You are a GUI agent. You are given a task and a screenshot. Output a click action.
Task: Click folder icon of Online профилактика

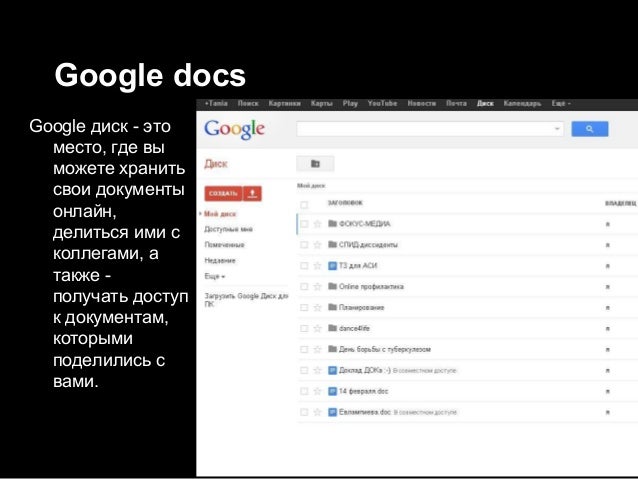332,286
